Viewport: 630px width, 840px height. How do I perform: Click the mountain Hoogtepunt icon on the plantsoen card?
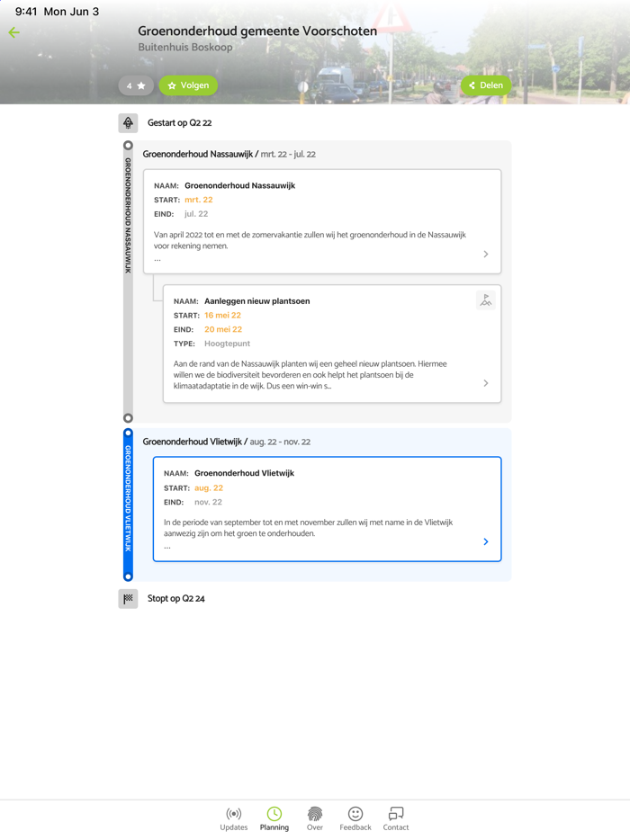[x=486, y=300]
